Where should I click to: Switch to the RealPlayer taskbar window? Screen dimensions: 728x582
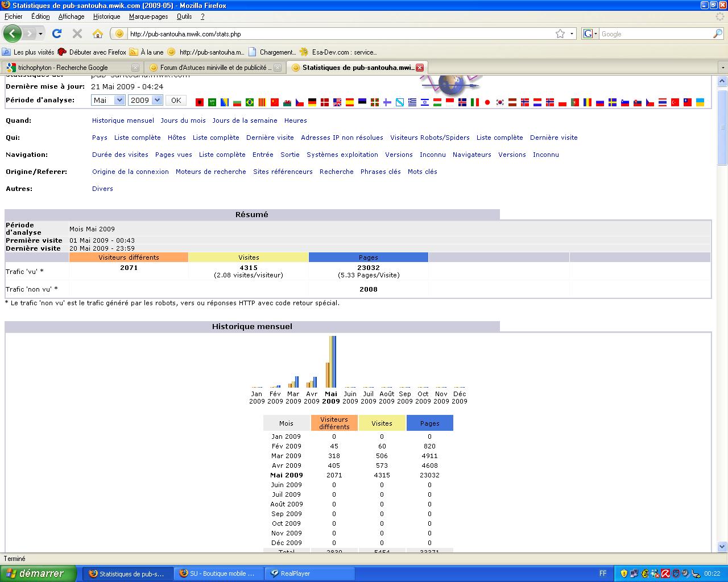coord(311,573)
